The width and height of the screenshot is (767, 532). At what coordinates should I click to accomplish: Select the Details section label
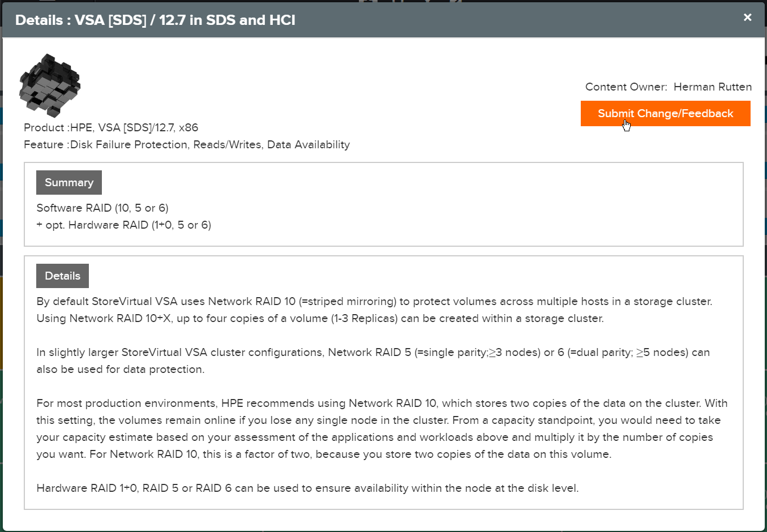coord(62,276)
